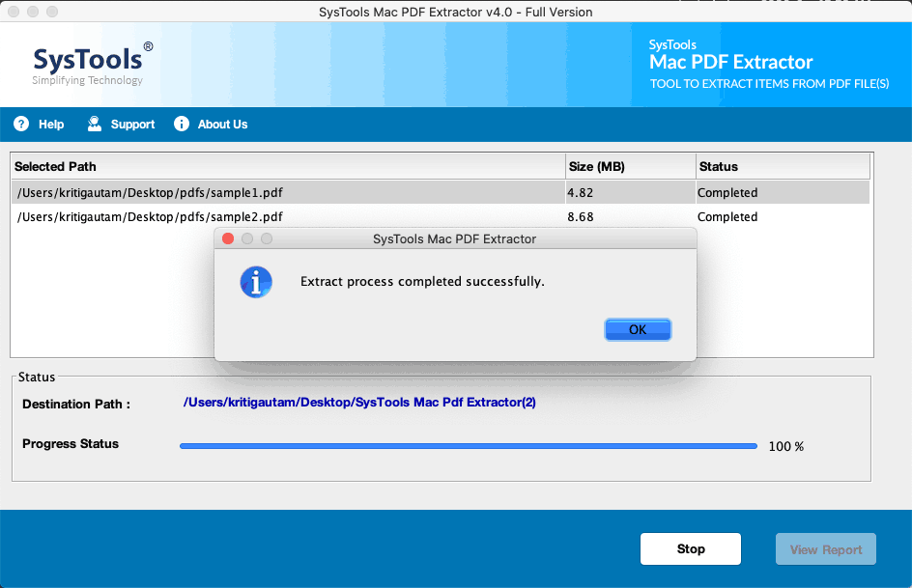Click the Destination Path label
Screen dimensions: 912x588
click(76, 405)
